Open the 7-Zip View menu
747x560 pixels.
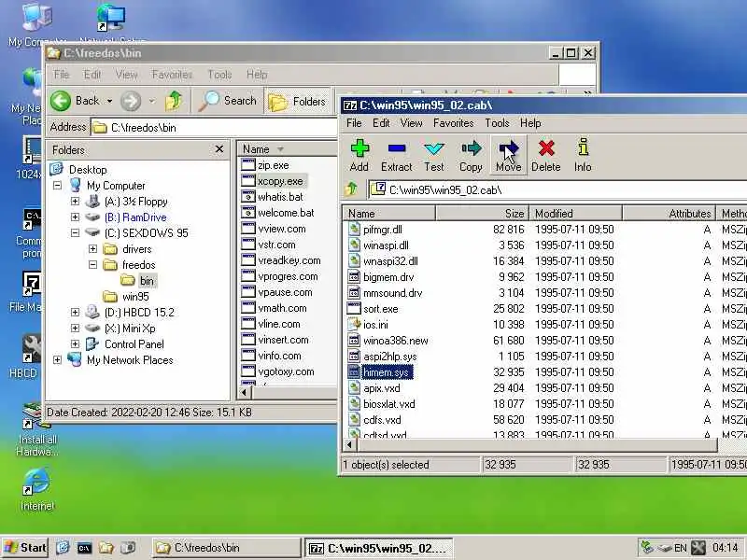tap(411, 123)
